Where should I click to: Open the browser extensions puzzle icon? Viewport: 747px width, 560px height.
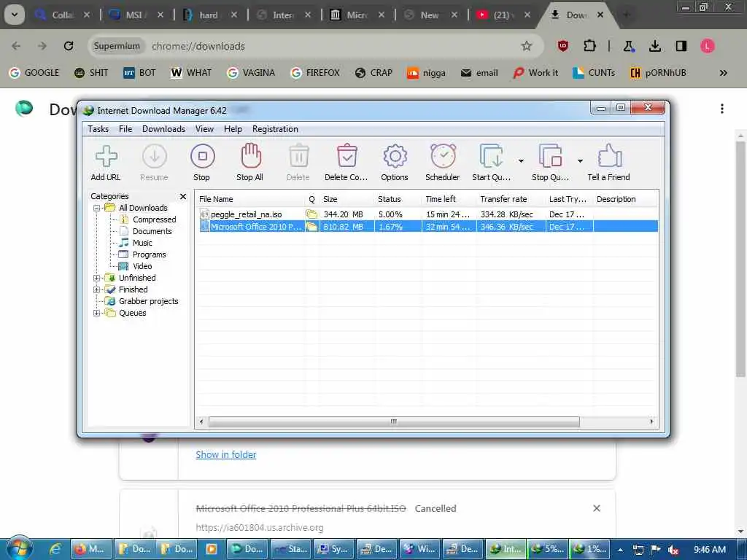[589, 46]
